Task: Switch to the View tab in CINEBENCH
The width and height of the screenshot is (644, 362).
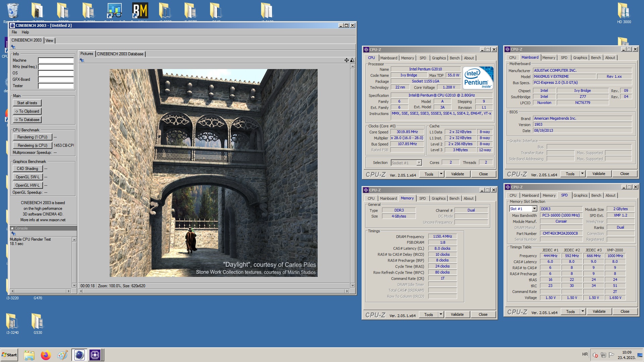Action: pyautogui.click(x=49, y=41)
